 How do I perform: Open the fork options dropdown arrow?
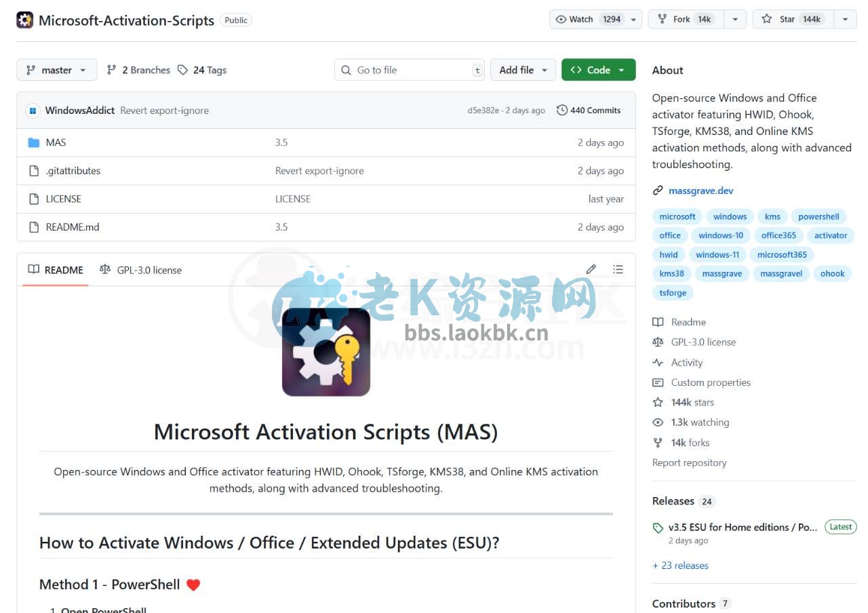(x=735, y=19)
